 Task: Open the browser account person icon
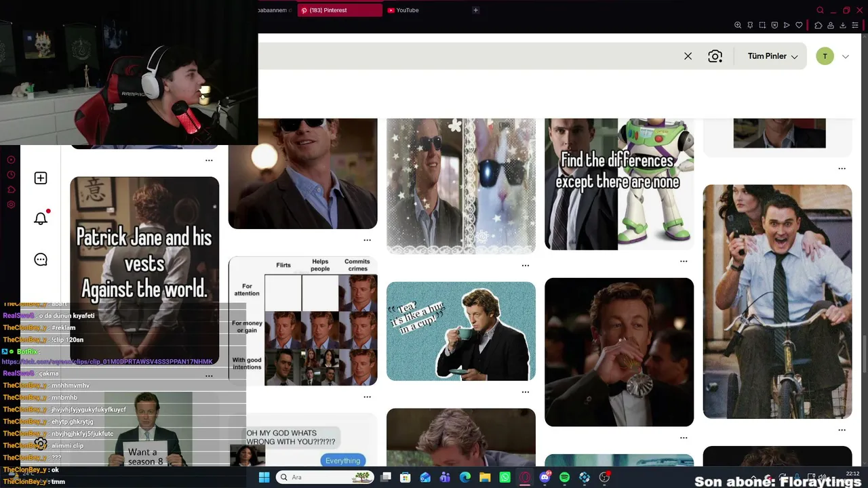[831, 25]
